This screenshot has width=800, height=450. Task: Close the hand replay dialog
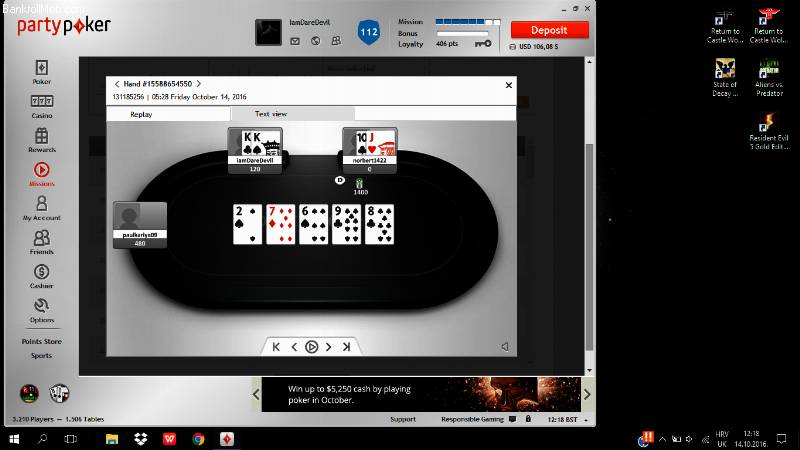pos(509,85)
